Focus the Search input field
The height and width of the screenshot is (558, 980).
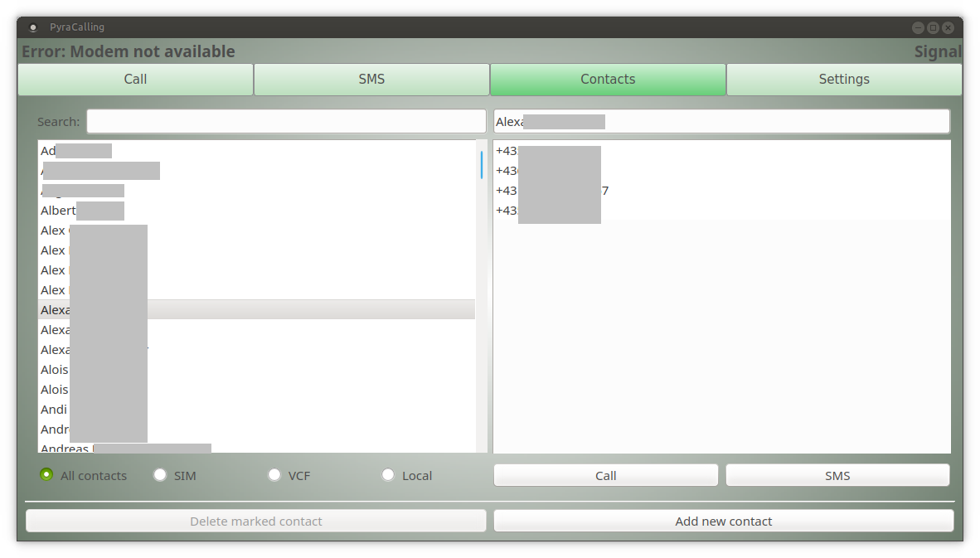coord(286,122)
